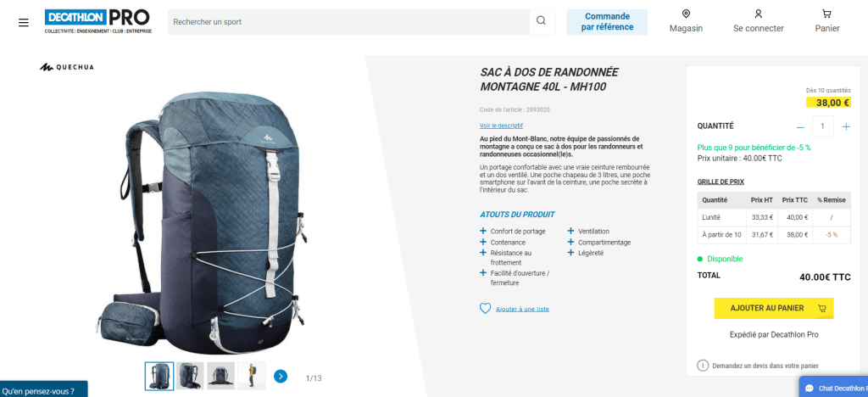This screenshot has width=868, height=397.
Task: Click the heart wishlist icon
Action: (485, 309)
